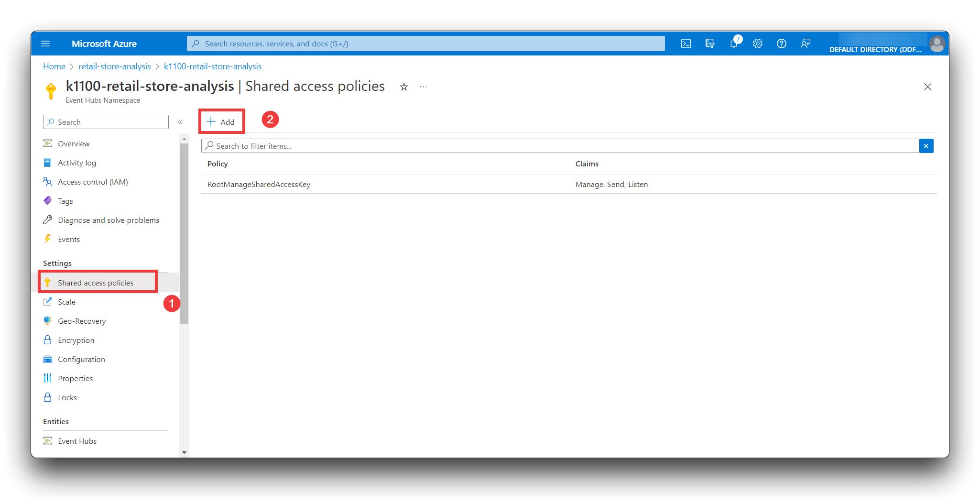Click the Diagnose and solve problems wrench icon
The height and width of the screenshot is (504, 980).
47,220
